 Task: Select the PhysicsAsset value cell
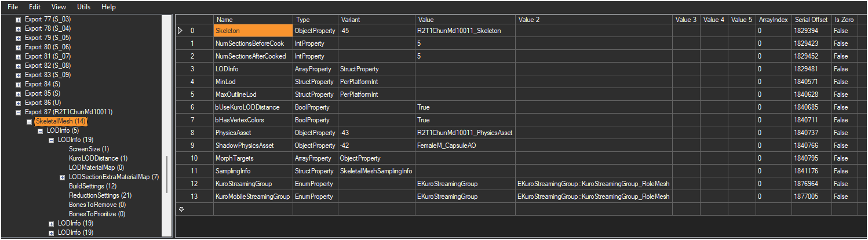[465, 133]
